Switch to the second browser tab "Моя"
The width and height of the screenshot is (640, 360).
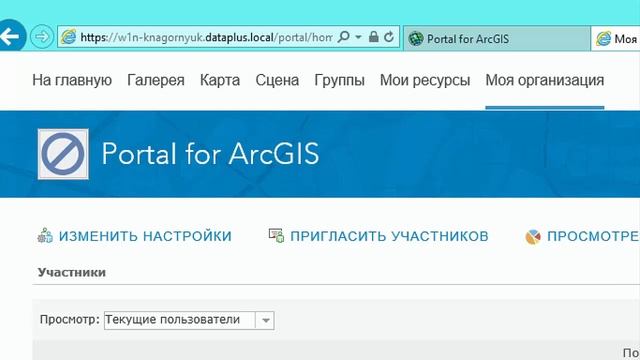tap(616, 38)
